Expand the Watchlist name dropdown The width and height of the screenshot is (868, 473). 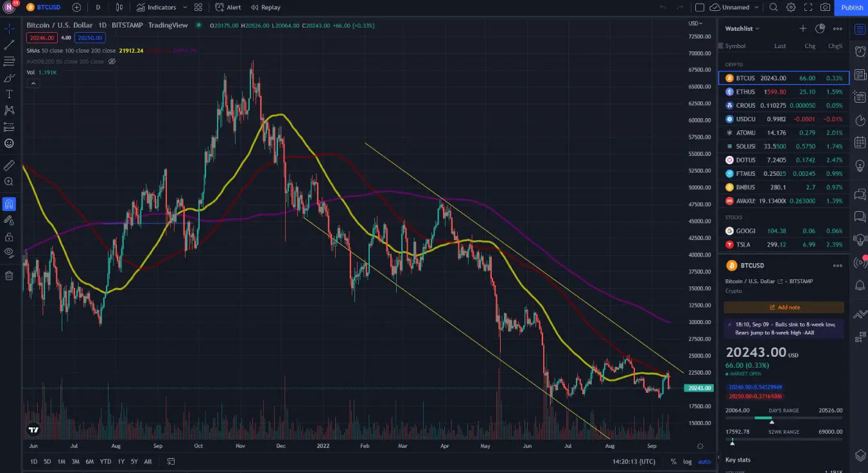tap(742, 28)
